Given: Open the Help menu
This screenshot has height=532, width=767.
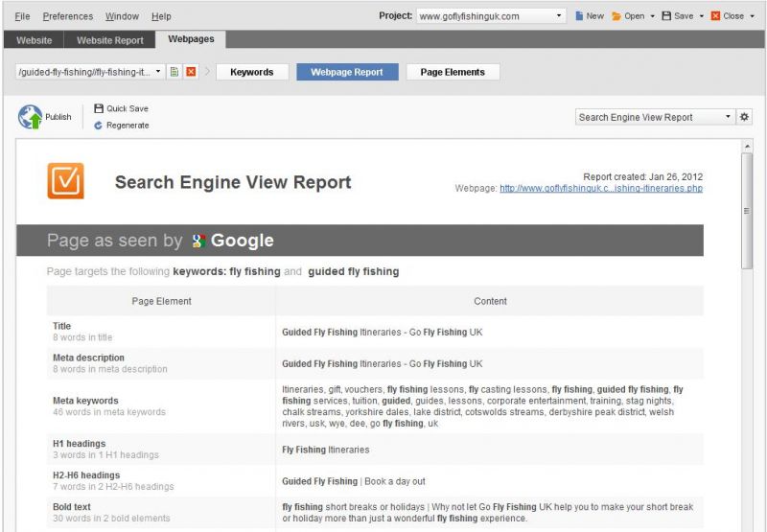Looking at the screenshot, I should [161, 16].
